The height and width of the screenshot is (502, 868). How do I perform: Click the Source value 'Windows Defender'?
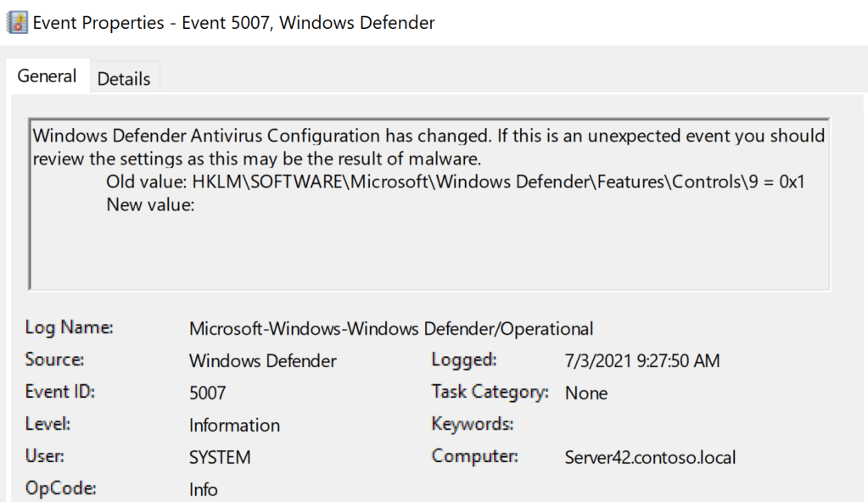(x=262, y=361)
